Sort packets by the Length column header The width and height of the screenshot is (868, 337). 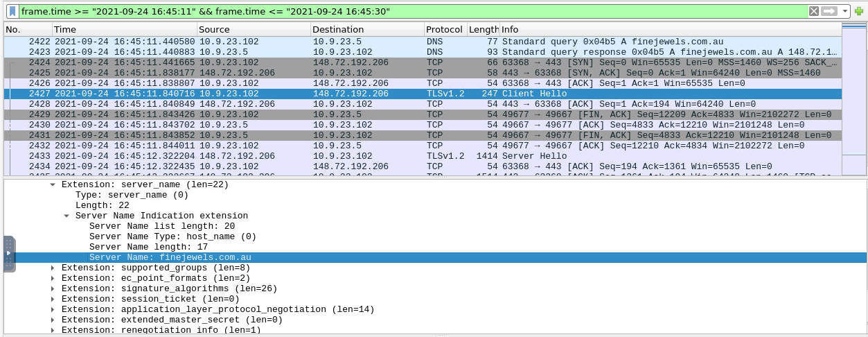click(483, 30)
